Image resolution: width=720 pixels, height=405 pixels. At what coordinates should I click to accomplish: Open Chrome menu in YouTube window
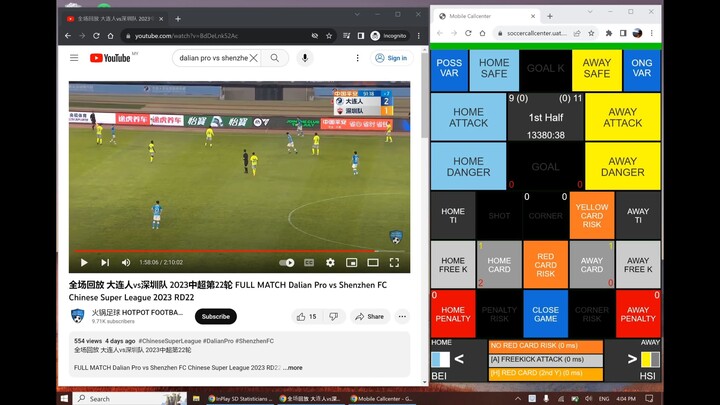coord(418,36)
